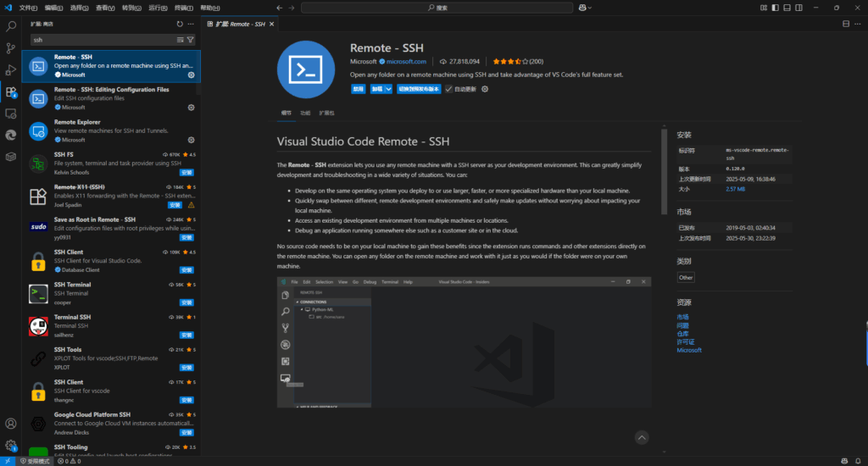The height and width of the screenshot is (466, 868).
Task: Open gear menu for Remote Explorer extension
Action: pyautogui.click(x=191, y=140)
